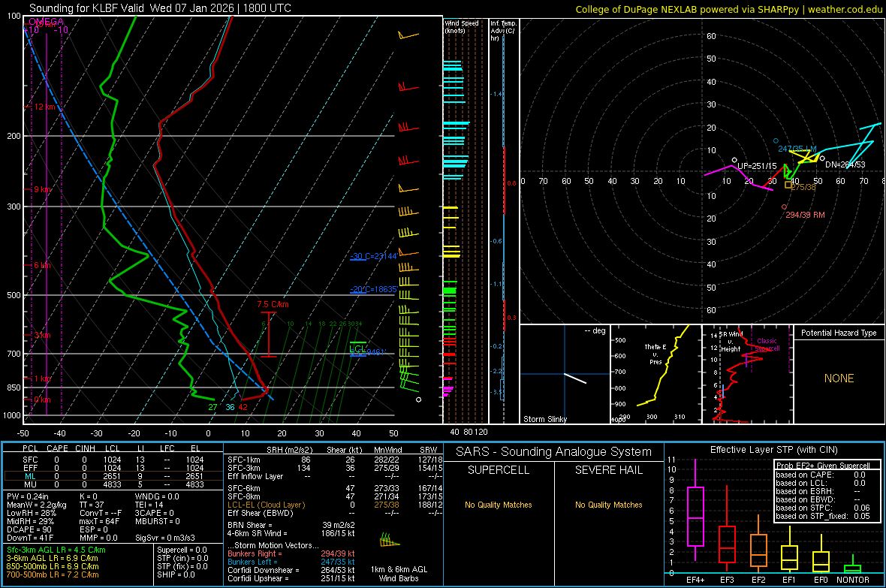Click the Supercell = 0.0 composite value
The height and width of the screenshot is (588, 886).
click(182, 550)
